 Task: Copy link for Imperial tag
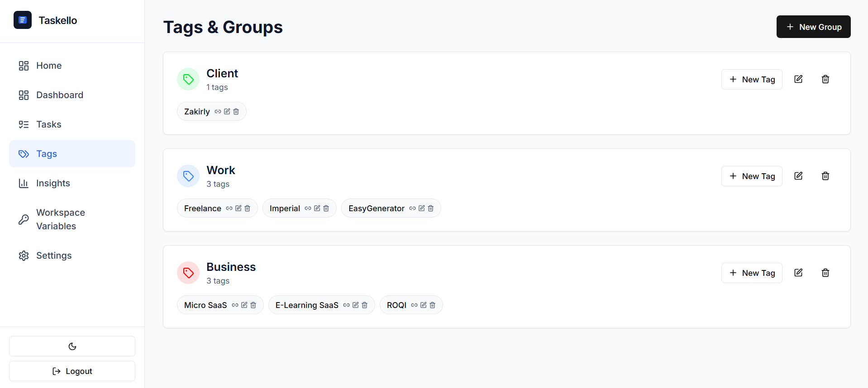point(308,208)
